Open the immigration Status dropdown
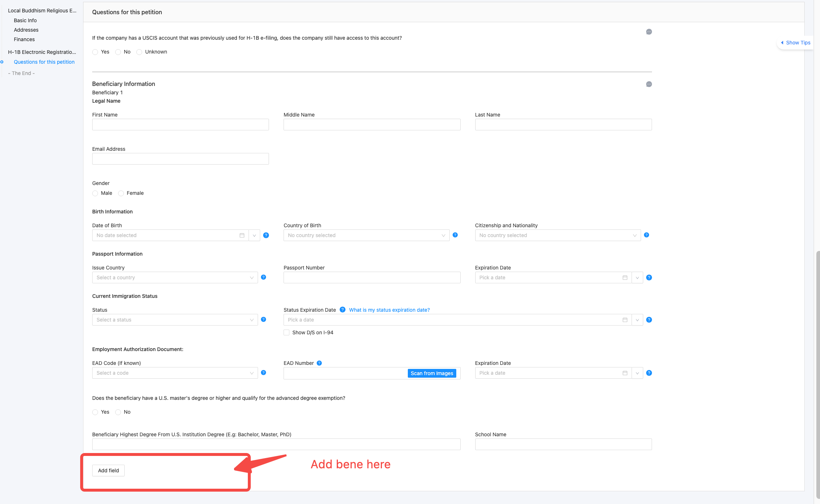The width and height of the screenshot is (820, 504). click(x=175, y=320)
